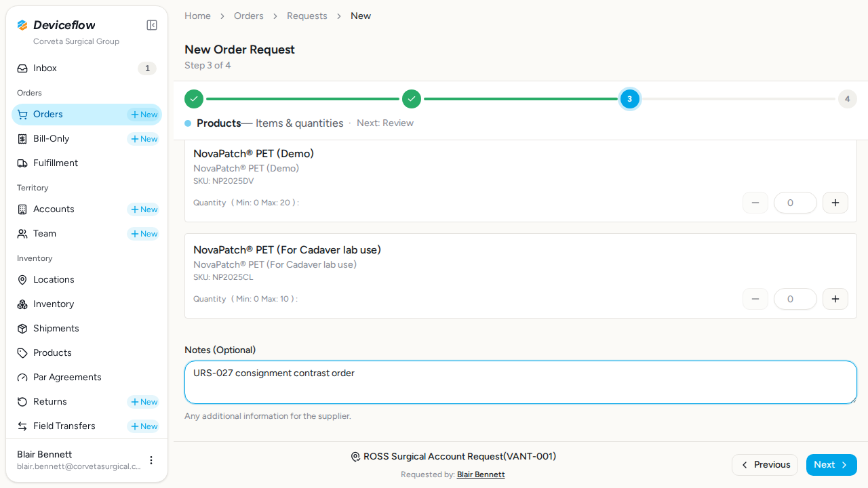Click SKU: NP2025DV text
The image size is (868, 488).
point(224,181)
